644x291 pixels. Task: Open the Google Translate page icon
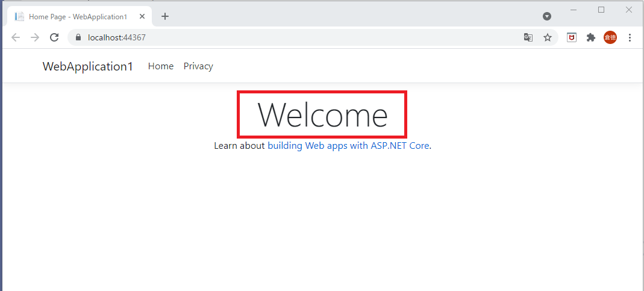(528, 37)
